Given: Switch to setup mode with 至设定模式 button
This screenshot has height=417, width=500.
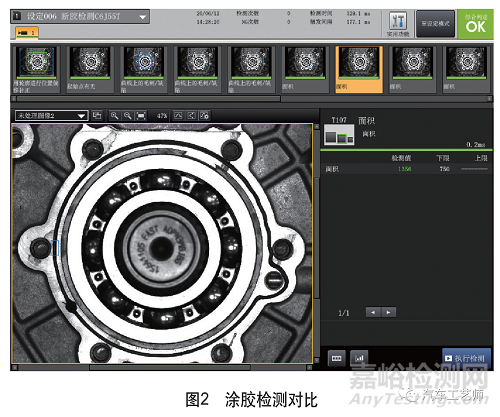Looking at the screenshot, I should 435,24.
